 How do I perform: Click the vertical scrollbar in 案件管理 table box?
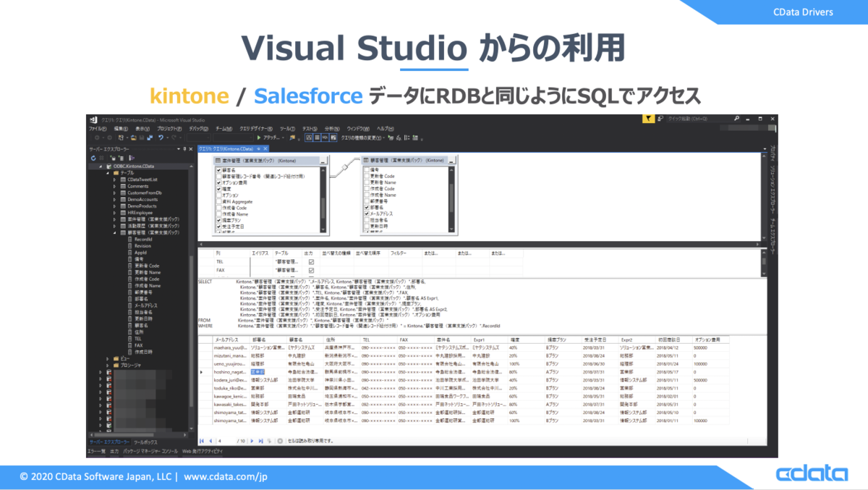[323, 200]
